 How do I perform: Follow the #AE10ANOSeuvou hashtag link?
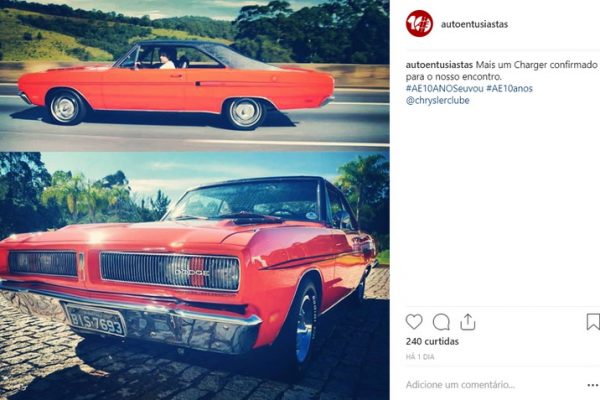[x=445, y=88]
